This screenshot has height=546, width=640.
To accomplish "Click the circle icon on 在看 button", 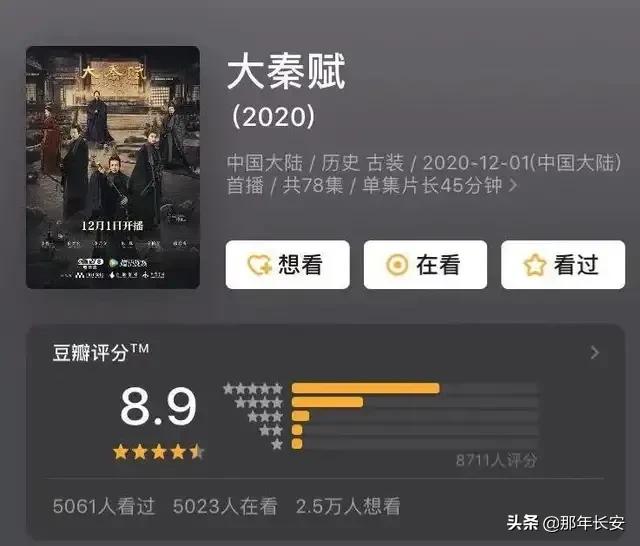I will pyautogui.click(x=397, y=264).
